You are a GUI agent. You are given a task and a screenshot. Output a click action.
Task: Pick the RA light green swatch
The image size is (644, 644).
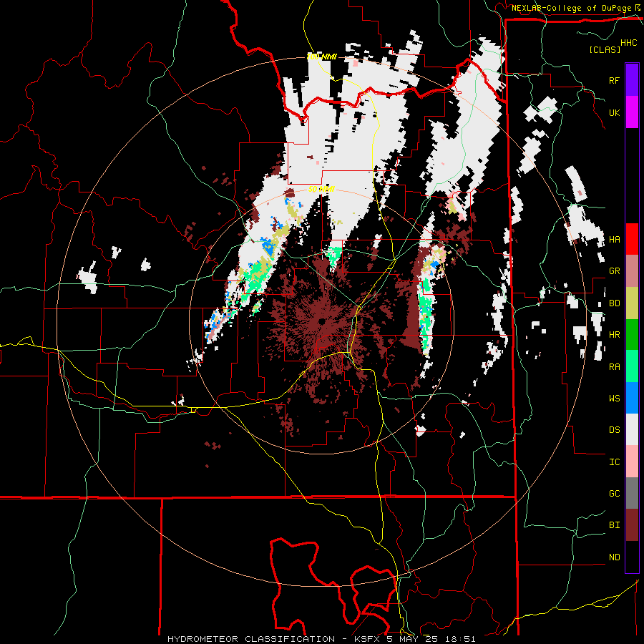pos(632,366)
